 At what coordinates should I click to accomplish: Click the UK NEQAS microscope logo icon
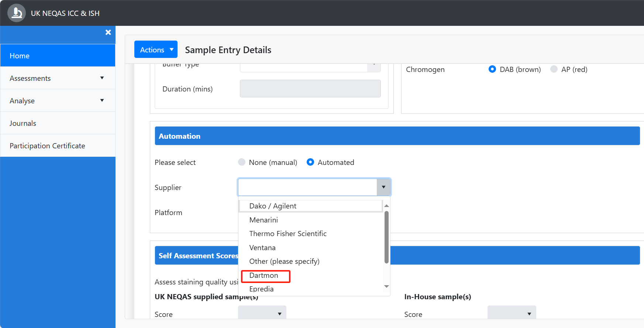coord(17,13)
